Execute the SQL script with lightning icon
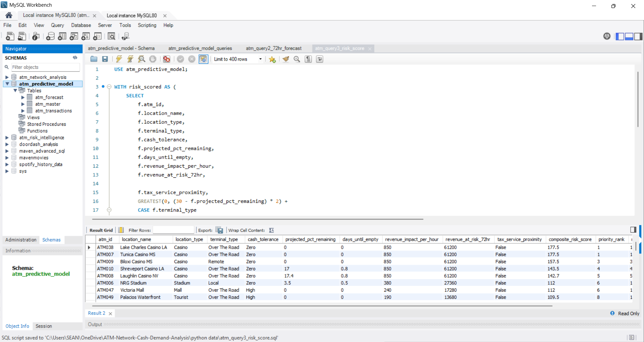 click(119, 59)
